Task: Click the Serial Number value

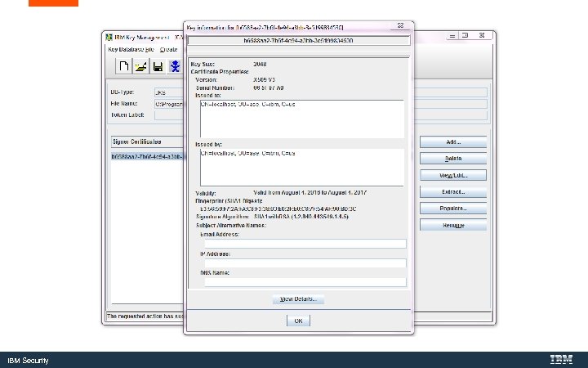Action: pos(269,88)
